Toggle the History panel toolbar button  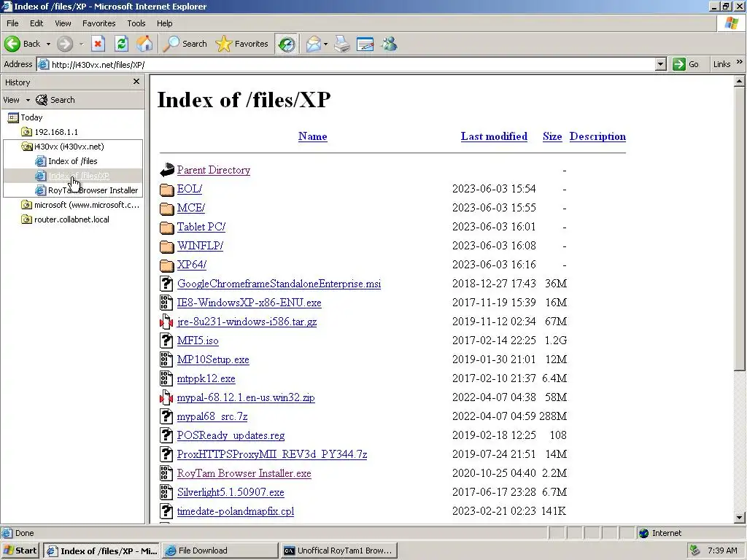[286, 44]
